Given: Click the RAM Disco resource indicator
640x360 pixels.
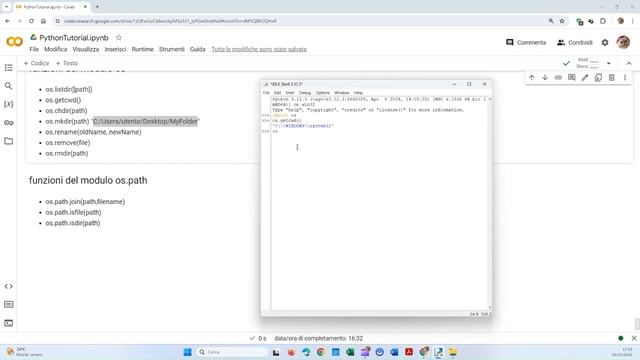Looking at the screenshot, I should coord(588,63).
